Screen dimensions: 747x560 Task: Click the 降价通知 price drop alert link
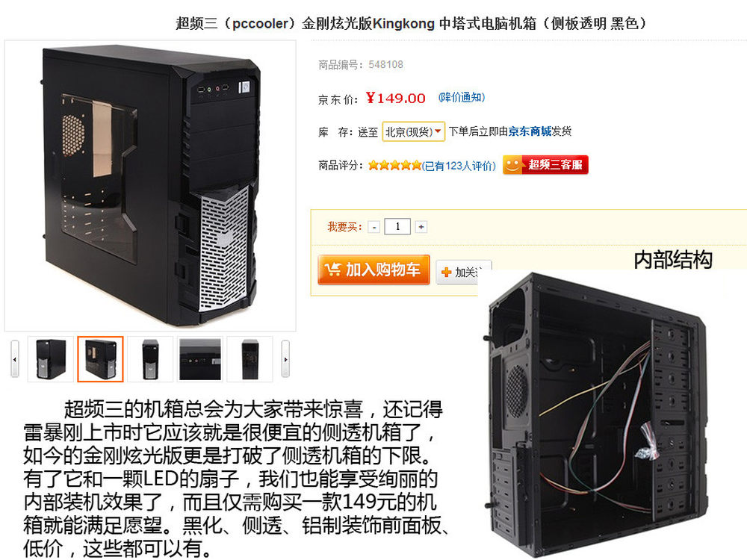point(462,98)
